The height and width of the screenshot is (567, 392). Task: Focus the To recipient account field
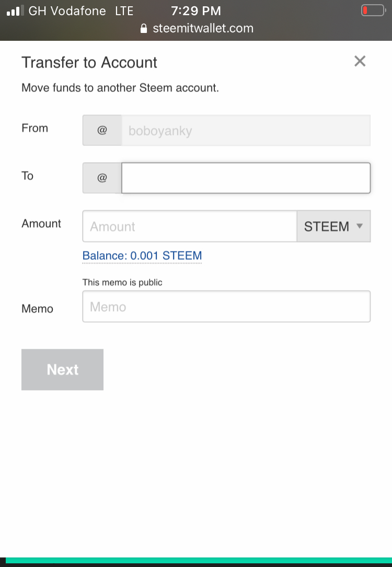pyautogui.click(x=246, y=178)
